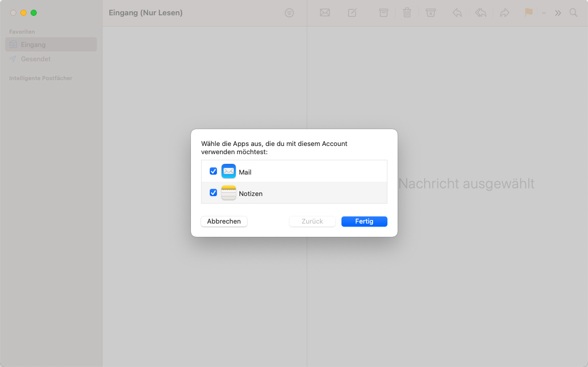The width and height of the screenshot is (588, 367).
Task: Select the Mail row label
Action: point(245,172)
